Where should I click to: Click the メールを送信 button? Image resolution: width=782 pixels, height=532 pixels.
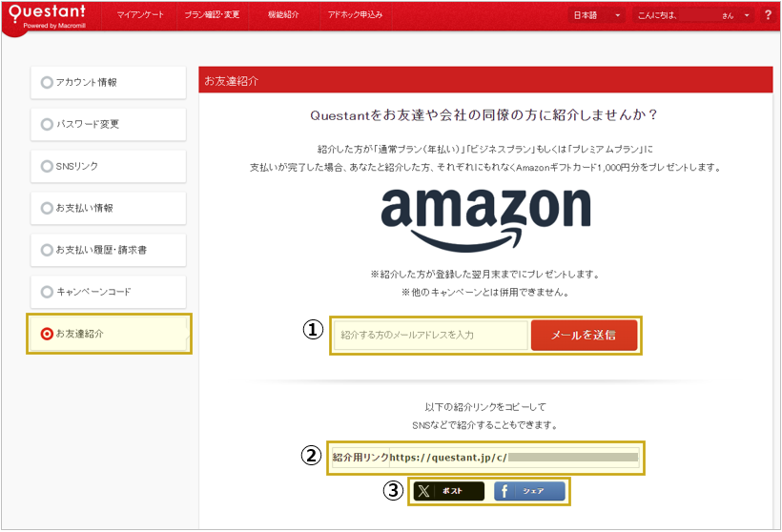click(584, 335)
